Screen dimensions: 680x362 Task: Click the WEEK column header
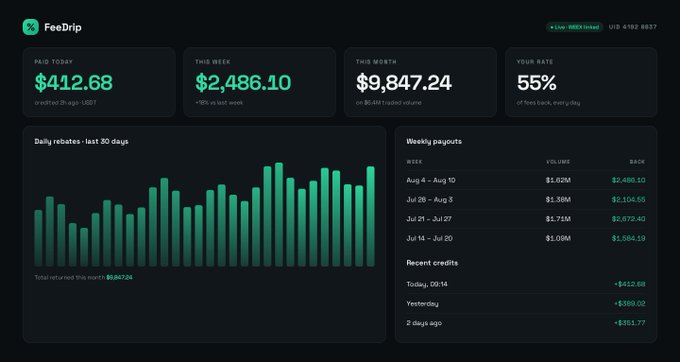[414, 162]
